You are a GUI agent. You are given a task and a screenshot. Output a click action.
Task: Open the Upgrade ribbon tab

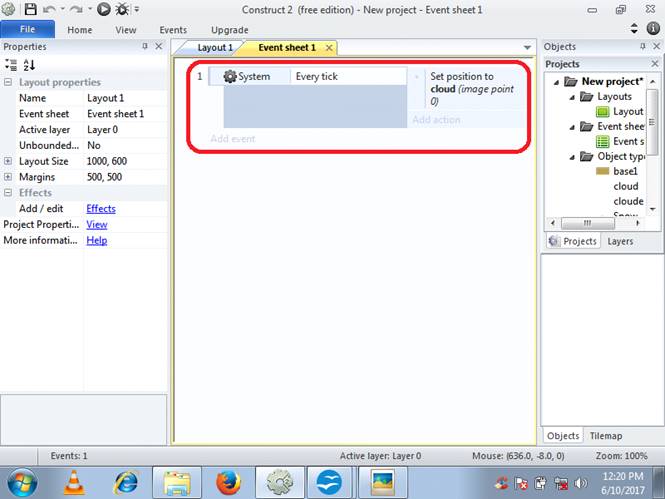(230, 30)
